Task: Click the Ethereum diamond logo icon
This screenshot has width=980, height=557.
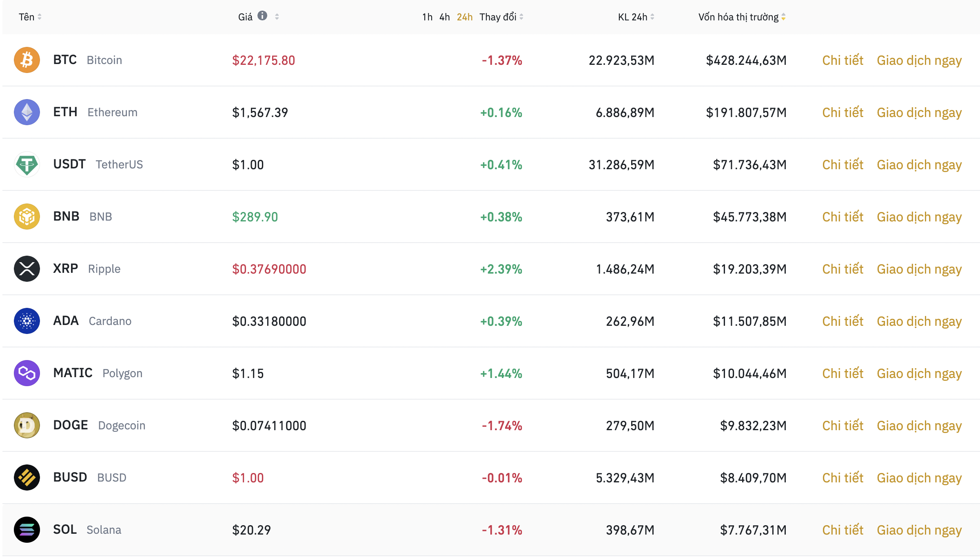Action: click(27, 112)
